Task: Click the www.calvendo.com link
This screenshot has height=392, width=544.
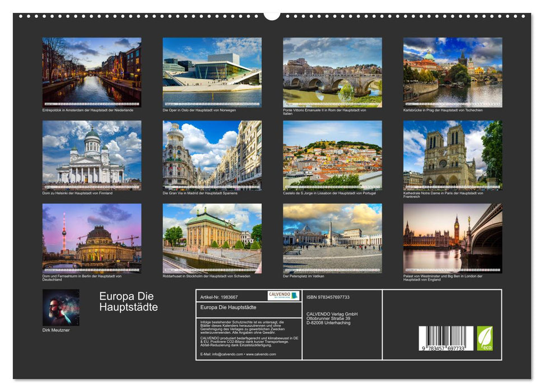Action: [261, 354]
